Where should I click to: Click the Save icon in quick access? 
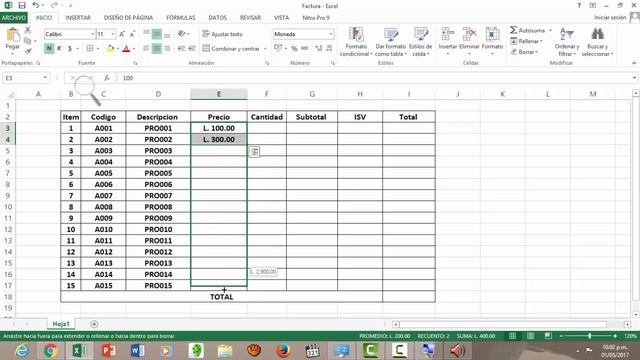[x=22, y=5]
